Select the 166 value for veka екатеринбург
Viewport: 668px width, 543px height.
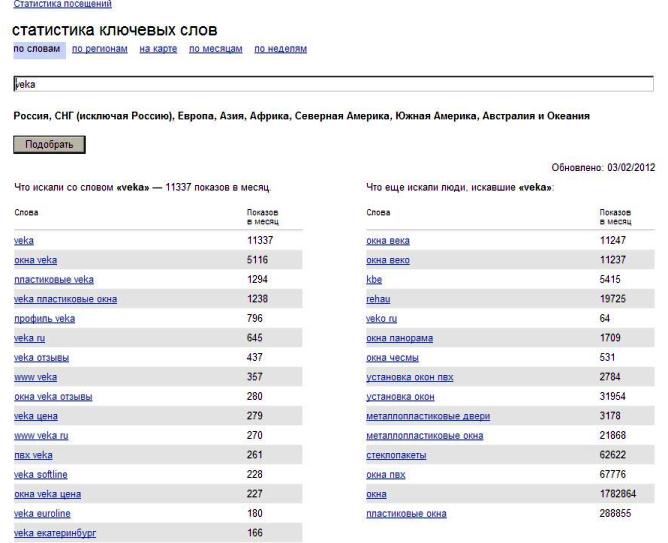coord(255,533)
